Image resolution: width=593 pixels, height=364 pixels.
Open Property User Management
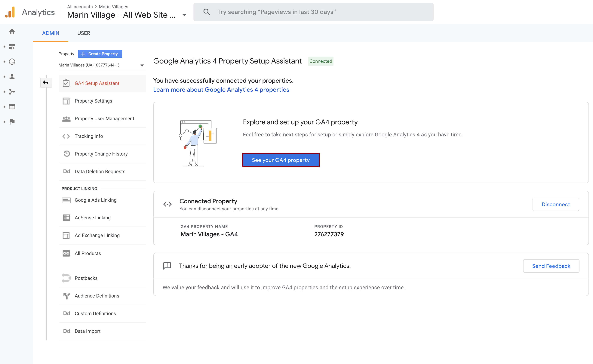pyautogui.click(x=103, y=119)
